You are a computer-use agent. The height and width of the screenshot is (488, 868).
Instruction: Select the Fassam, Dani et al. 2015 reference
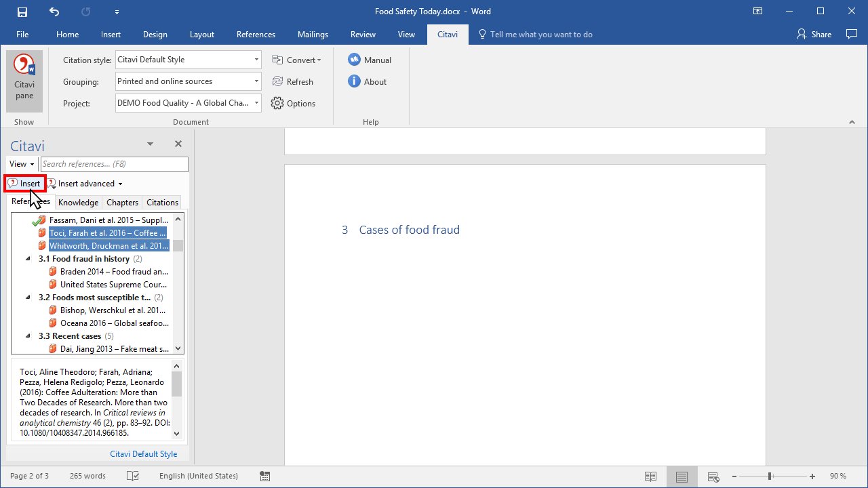(x=108, y=220)
